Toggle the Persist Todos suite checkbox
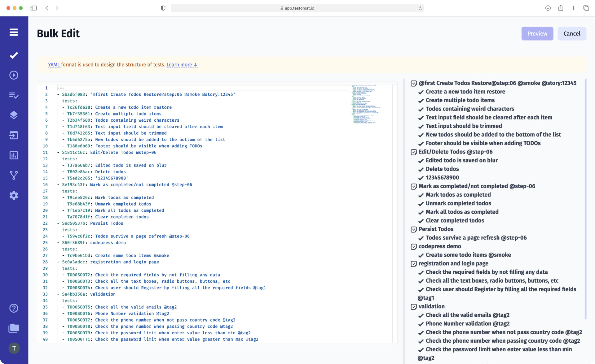The width and height of the screenshot is (595, 364). click(x=414, y=229)
